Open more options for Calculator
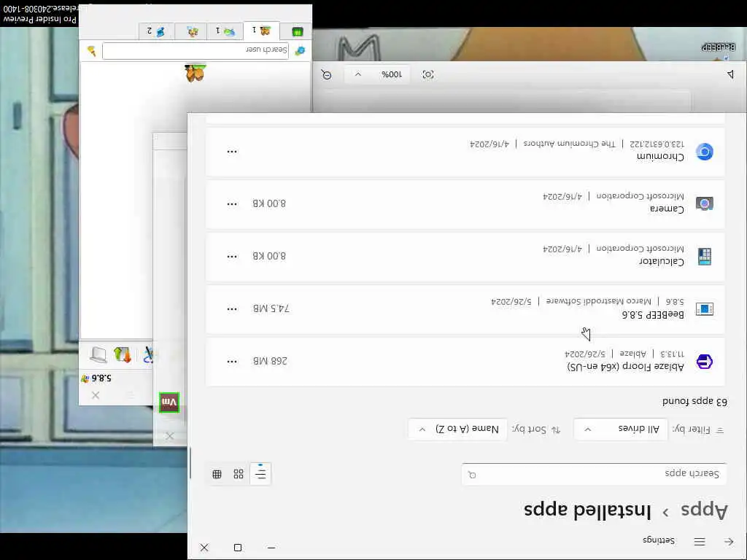747x560 pixels. 232,256
